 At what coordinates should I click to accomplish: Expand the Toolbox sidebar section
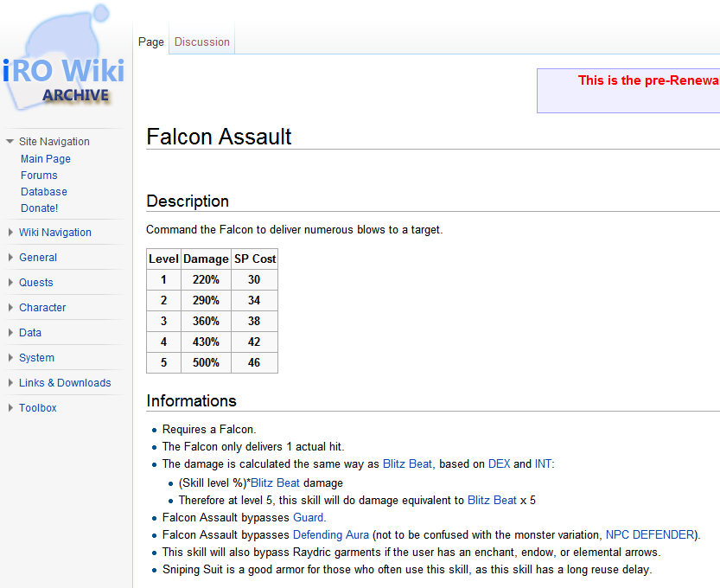[38, 408]
